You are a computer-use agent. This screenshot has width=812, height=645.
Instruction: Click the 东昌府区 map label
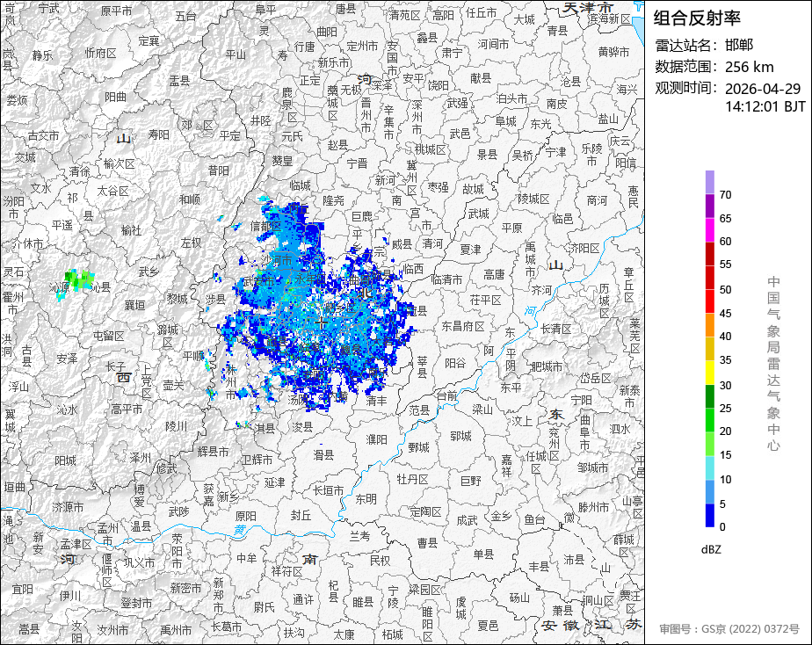coord(463,327)
